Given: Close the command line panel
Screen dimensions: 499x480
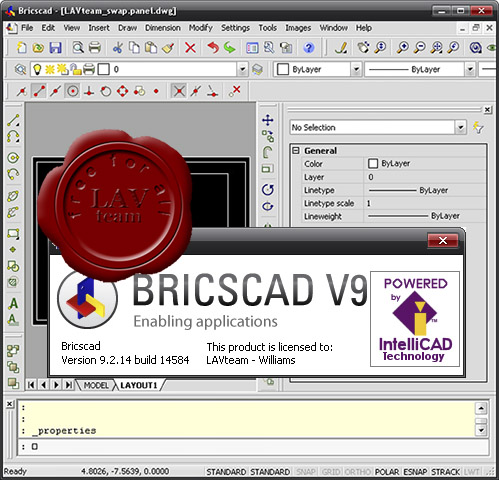Looking at the screenshot, I should pos(10,404).
